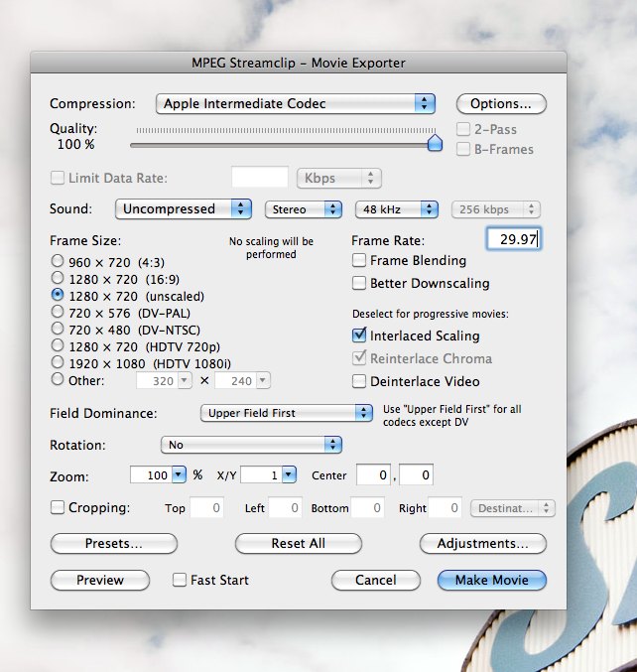Click the Limit Data Rate value field
Screen dimensions: 637x672
click(260, 177)
